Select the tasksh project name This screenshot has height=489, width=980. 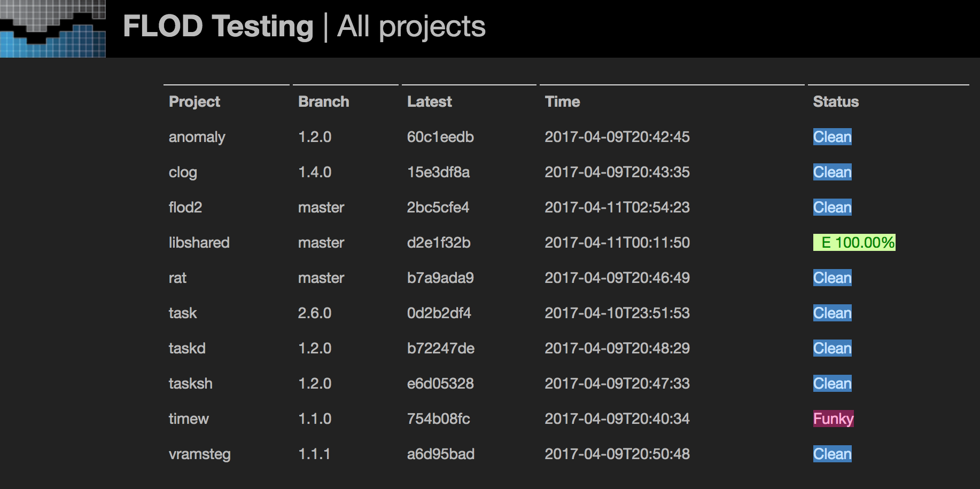(190, 383)
